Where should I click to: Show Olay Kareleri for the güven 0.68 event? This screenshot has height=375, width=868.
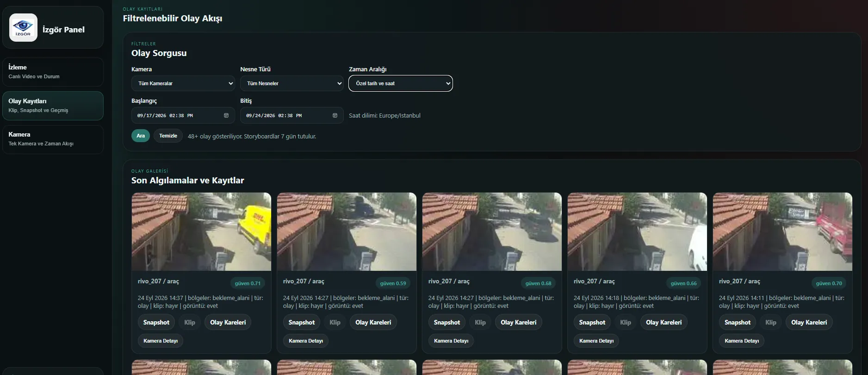(x=519, y=322)
